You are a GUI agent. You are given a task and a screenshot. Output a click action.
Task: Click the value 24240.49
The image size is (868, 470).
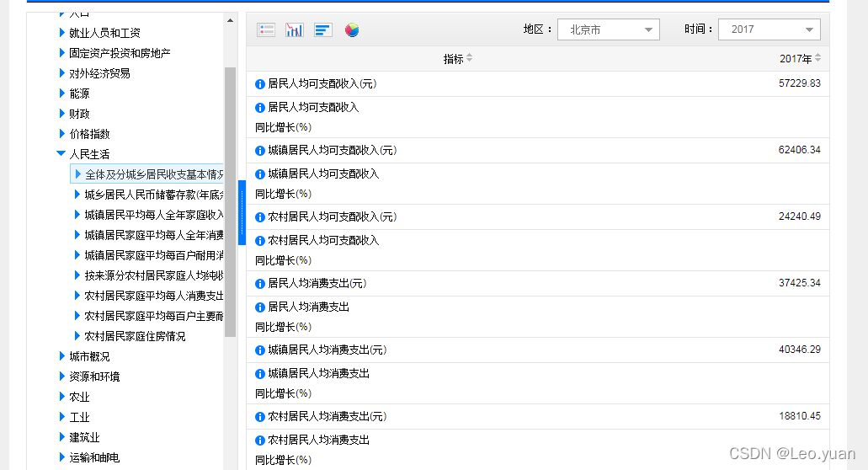click(x=799, y=216)
